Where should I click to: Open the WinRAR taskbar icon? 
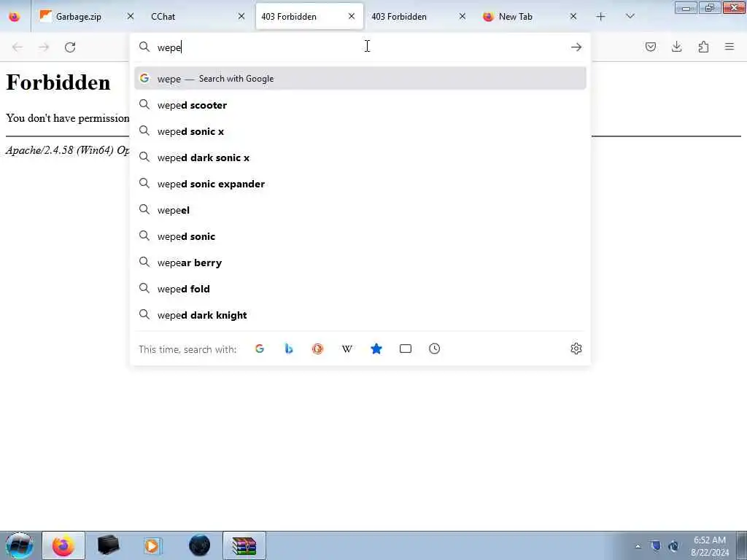pyautogui.click(x=244, y=545)
